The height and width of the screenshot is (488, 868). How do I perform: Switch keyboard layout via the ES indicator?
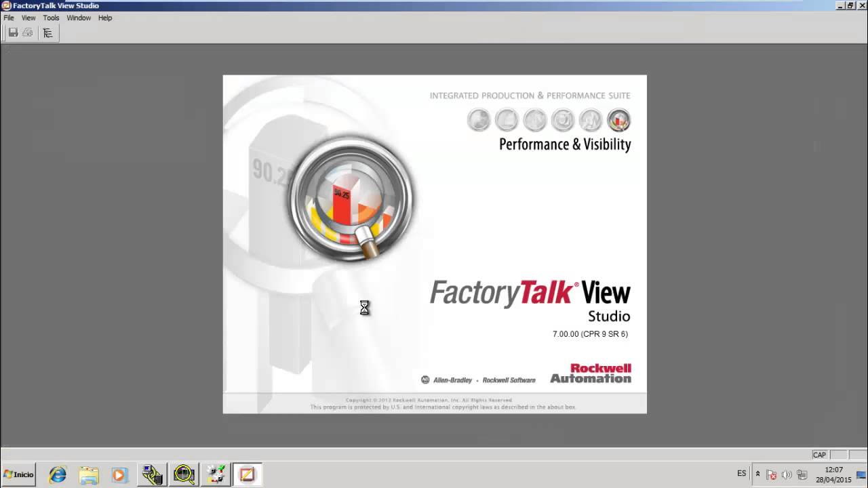coord(741,474)
